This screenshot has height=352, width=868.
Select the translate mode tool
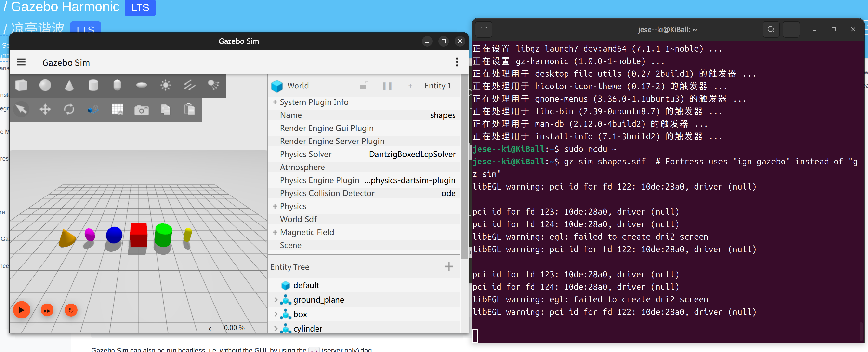click(x=45, y=110)
